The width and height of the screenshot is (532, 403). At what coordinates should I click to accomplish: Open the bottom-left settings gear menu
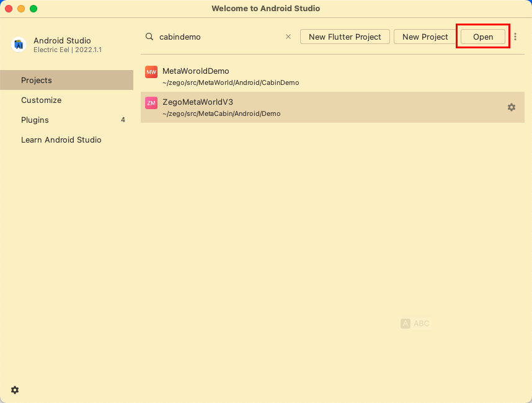[15, 390]
